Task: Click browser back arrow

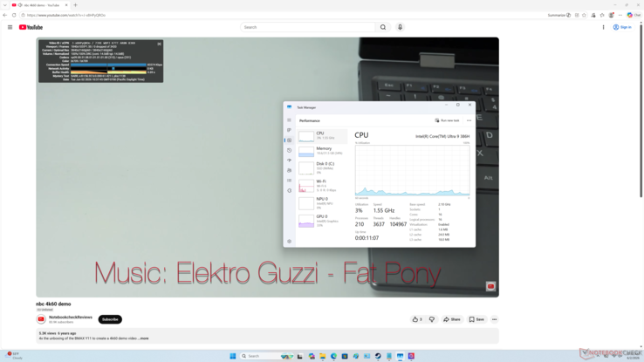Action: point(5,15)
